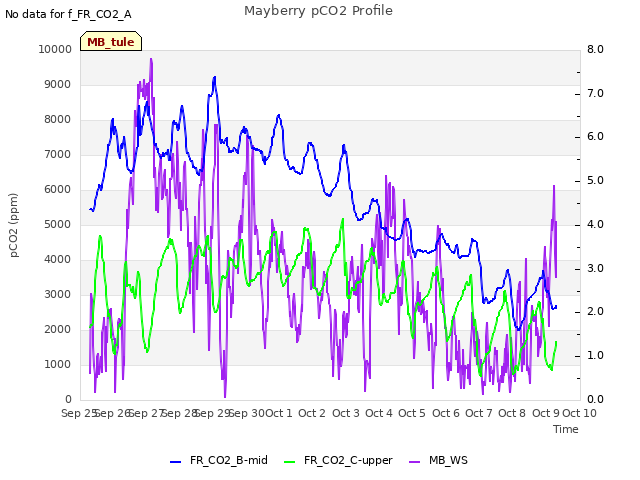
Task: Click the 0.0 value on right axis
Action: (x=595, y=399)
